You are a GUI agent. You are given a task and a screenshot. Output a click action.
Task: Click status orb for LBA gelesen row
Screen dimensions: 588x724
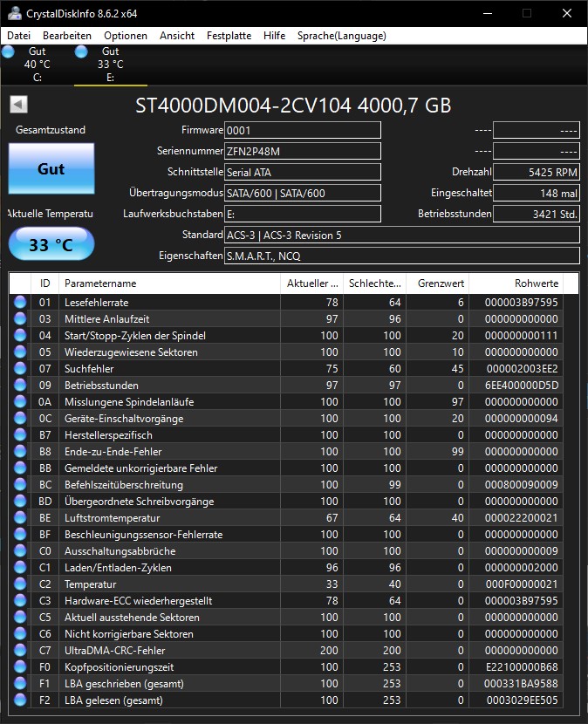pos(20,700)
